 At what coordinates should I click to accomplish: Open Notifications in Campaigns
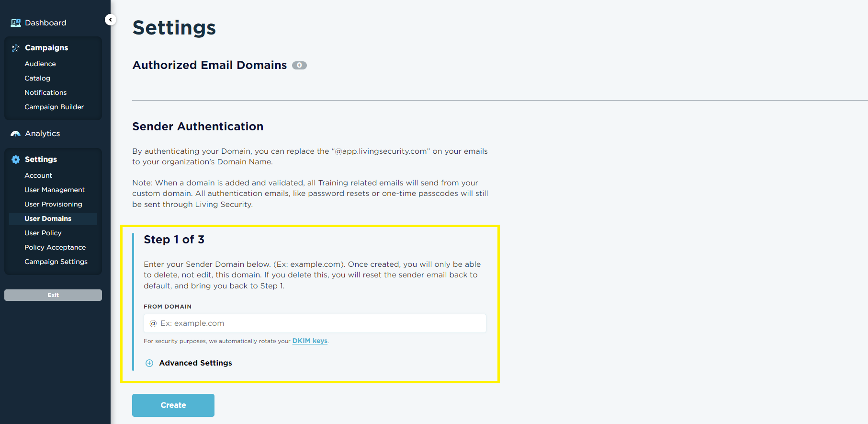(x=45, y=92)
